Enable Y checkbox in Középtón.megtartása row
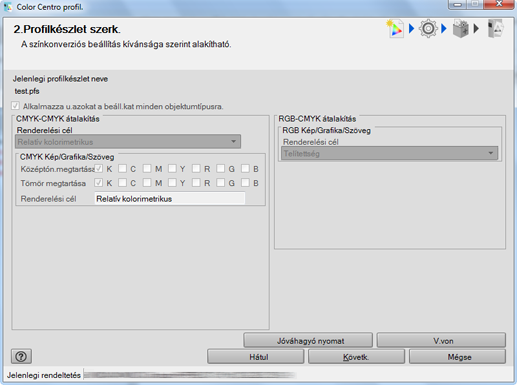Viewport: 517px width, 385px height. tap(172, 169)
